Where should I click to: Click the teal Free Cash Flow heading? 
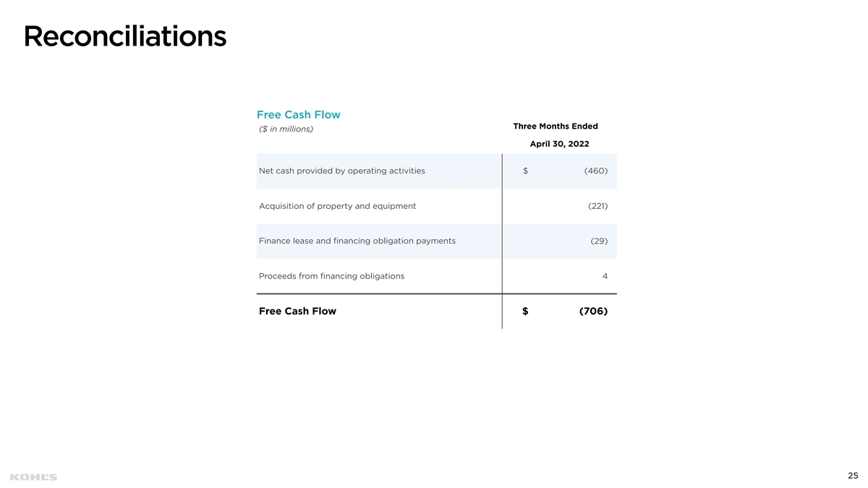pyautogui.click(x=298, y=115)
